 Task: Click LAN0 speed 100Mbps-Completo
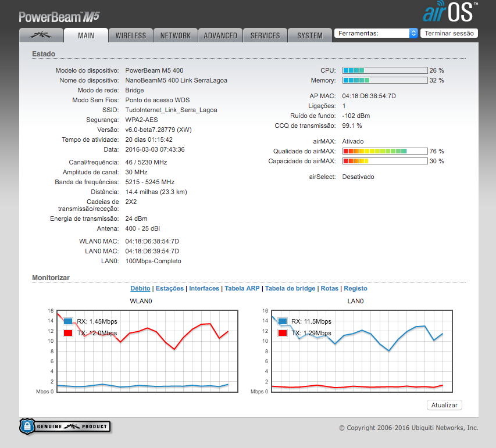tap(154, 261)
